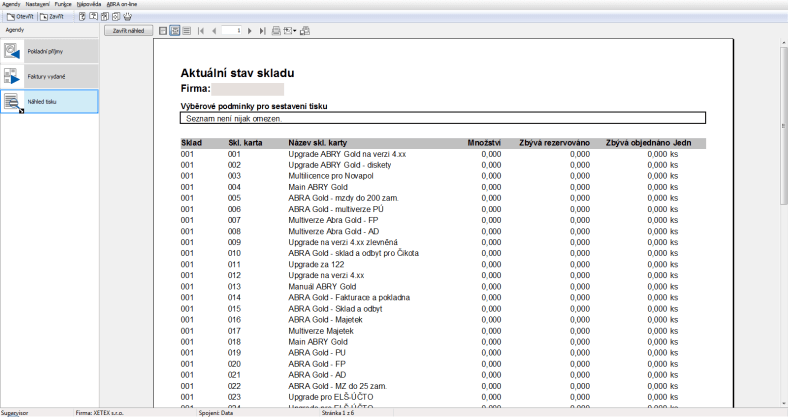Click the Náhled tisku sidebar icon
Screen dimensions: 788x417
[13, 102]
